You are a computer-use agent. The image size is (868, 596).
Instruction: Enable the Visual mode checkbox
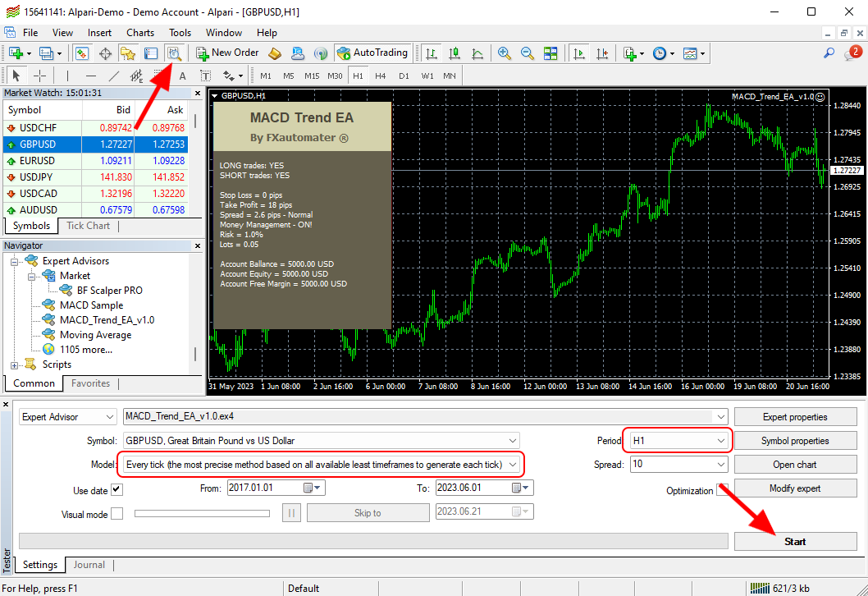(x=116, y=514)
